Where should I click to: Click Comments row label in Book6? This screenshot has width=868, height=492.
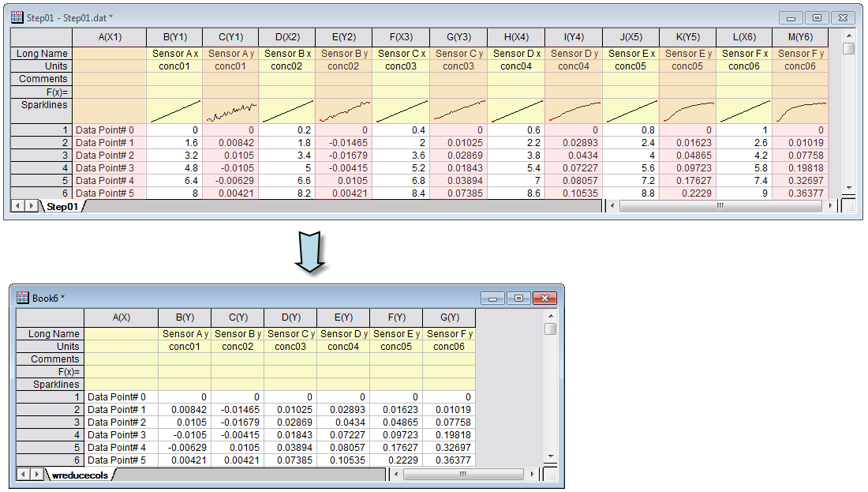51,359
